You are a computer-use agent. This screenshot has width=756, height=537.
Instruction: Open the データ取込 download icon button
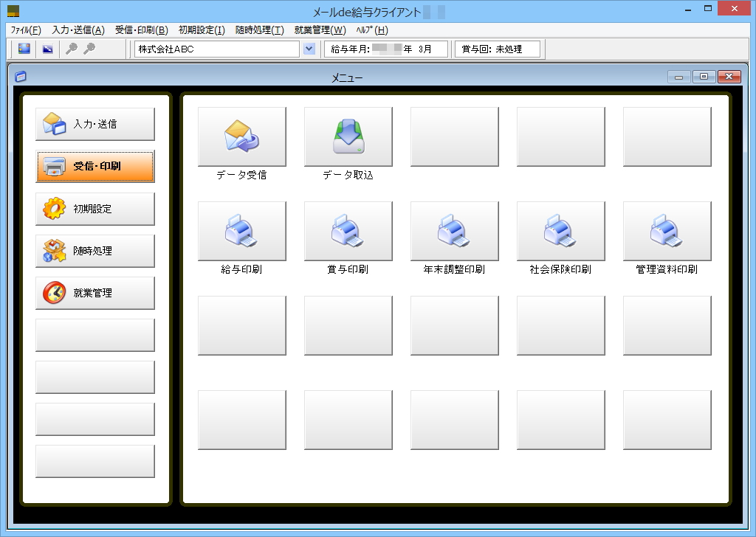[348, 136]
